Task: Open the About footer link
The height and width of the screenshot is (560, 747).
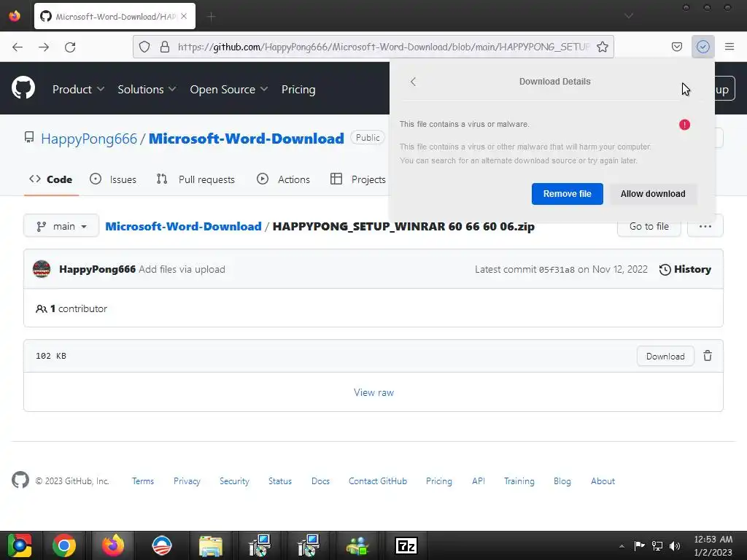Action: pyautogui.click(x=603, y=481)
